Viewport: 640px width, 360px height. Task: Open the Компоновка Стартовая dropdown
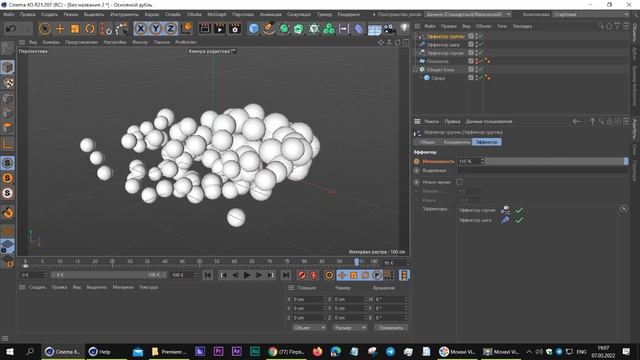pos(591,14)
